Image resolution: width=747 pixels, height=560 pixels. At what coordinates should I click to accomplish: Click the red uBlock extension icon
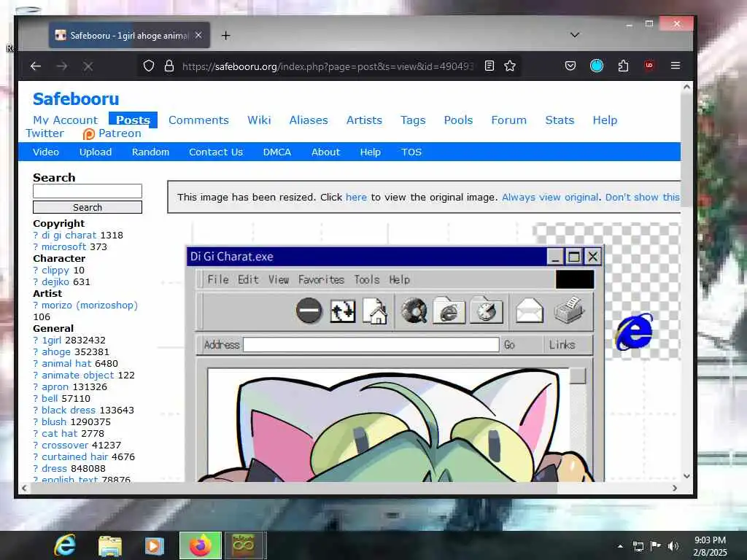(649, 65)
